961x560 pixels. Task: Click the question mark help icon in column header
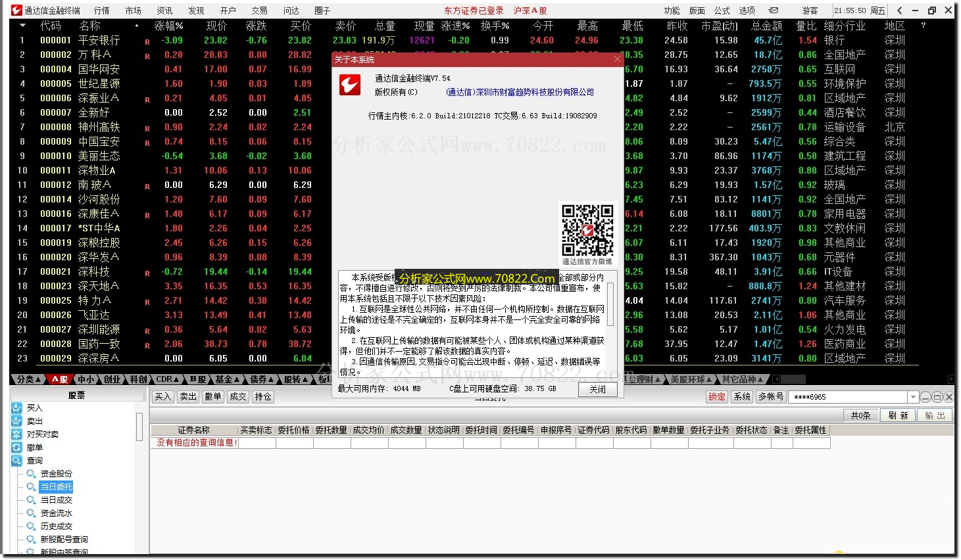tap(924, 26)
